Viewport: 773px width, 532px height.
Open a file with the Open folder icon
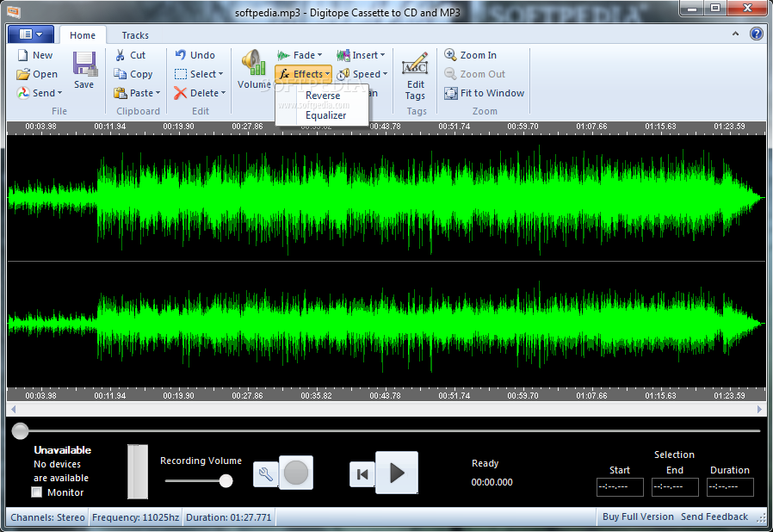click(x=23, y=74)
